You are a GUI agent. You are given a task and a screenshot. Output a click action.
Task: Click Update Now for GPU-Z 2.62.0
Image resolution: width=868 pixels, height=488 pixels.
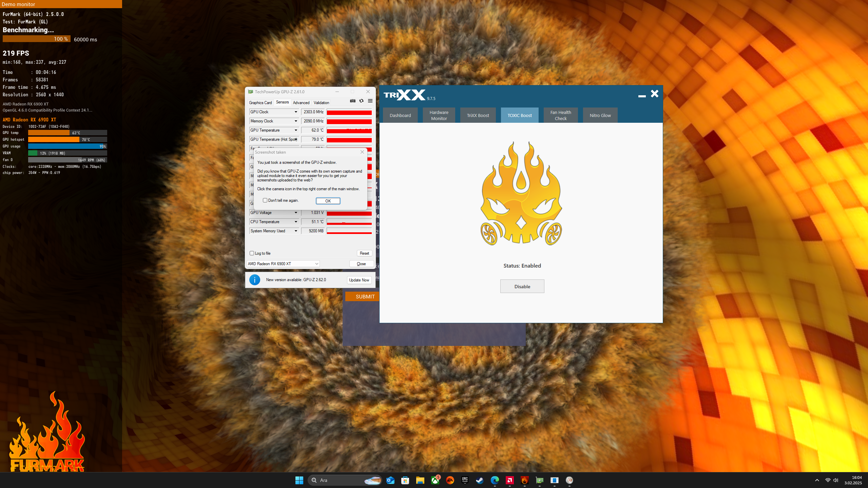[359, 280]
